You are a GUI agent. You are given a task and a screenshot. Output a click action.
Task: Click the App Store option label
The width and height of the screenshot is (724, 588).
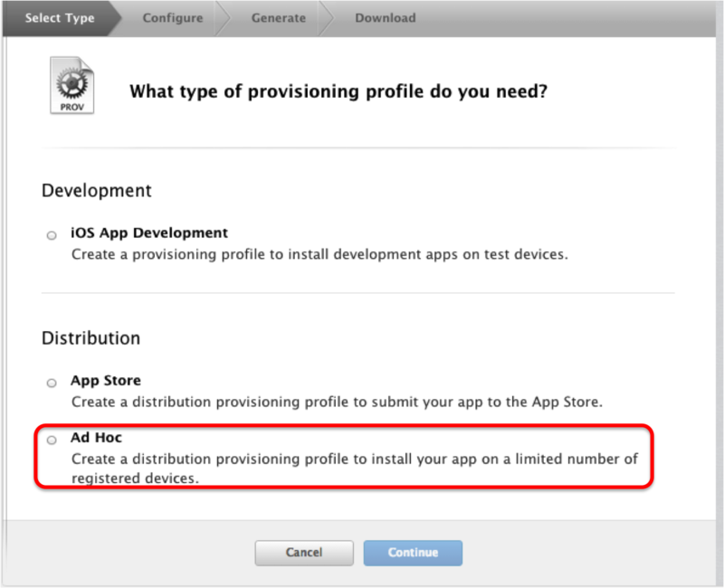click(x=106, y=380)
